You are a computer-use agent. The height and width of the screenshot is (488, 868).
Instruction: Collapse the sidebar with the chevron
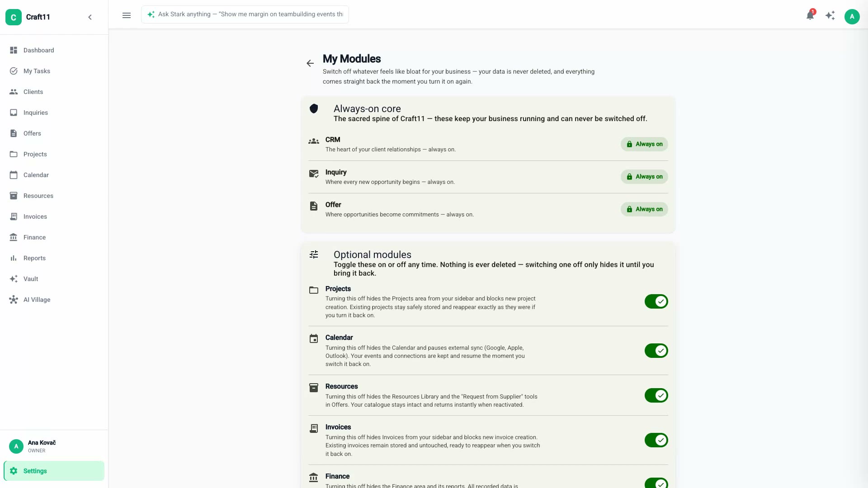click(90, 17)
